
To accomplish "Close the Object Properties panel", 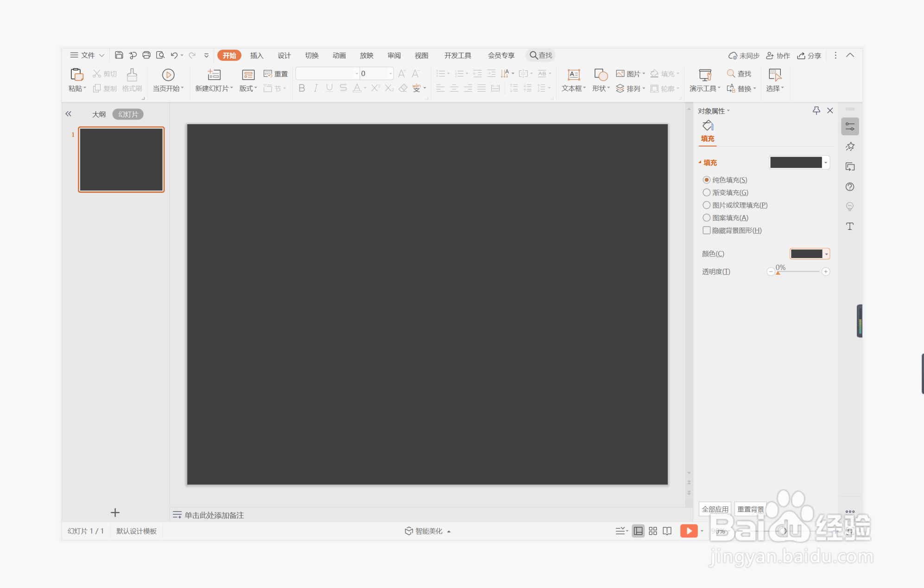I will 830,110.
